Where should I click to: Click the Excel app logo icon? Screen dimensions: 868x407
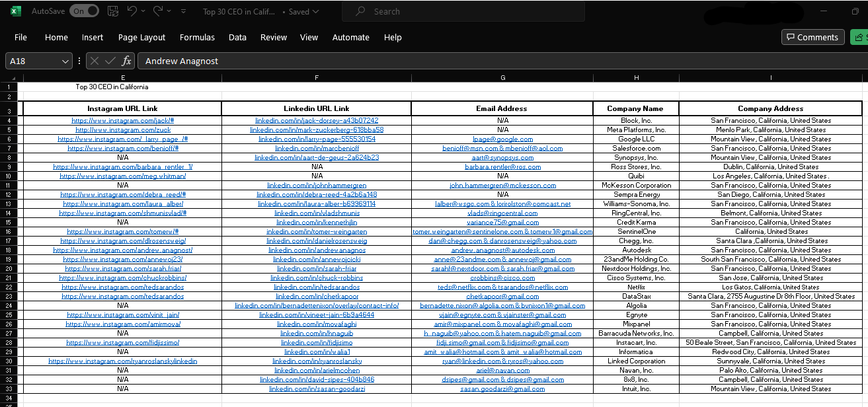[16, 11]
